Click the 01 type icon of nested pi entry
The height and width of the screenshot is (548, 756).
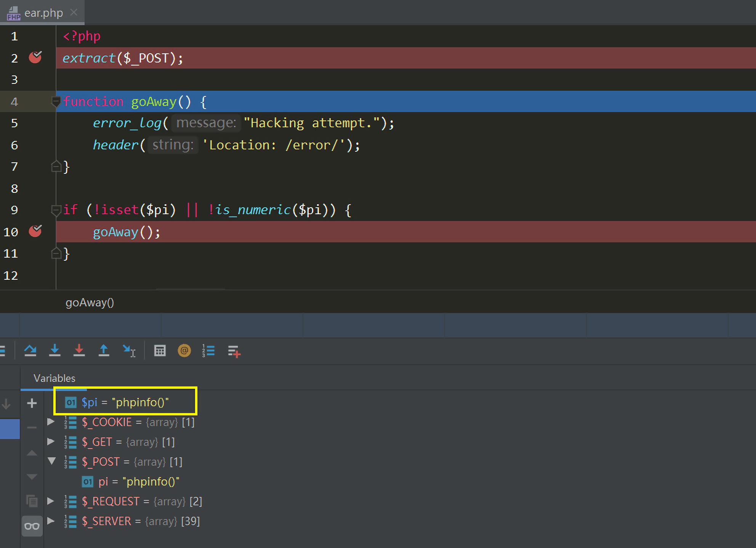[88, 482]
